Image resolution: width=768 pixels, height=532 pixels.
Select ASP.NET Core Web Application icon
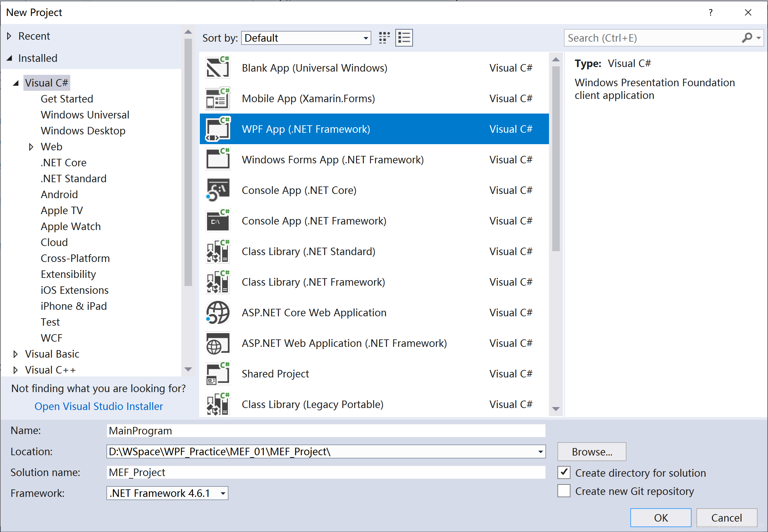click(218, 313)
